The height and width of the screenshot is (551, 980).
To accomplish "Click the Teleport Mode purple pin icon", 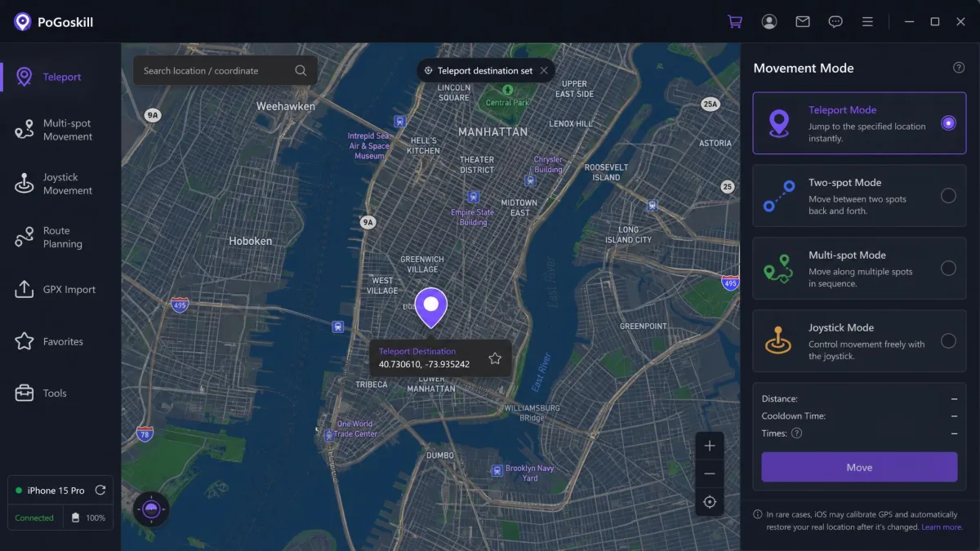I will (x=778, y=123).
